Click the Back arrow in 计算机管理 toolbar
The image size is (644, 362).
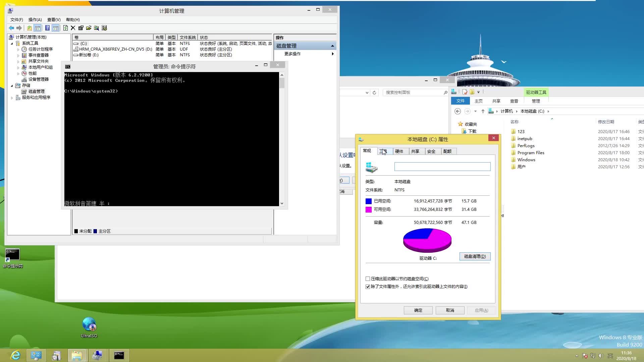(11, 28)
